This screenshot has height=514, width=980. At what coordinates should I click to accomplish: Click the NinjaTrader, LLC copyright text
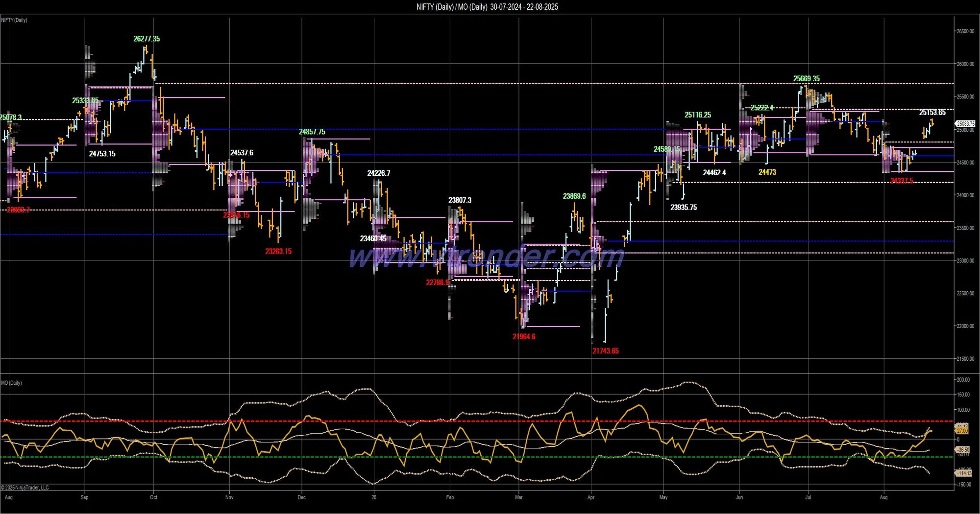click(x=25, y=488)
